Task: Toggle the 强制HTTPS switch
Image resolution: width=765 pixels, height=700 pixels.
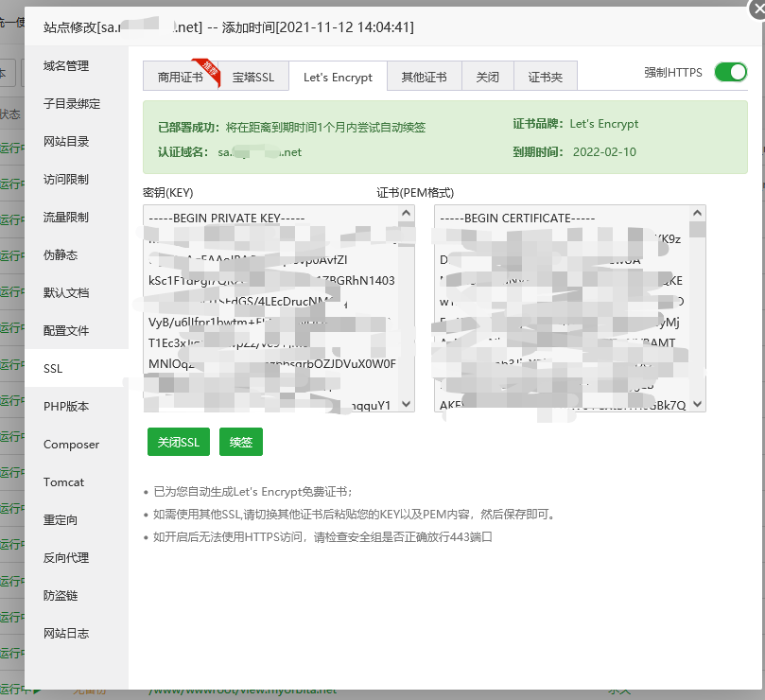Action: (x=730, y=73)
